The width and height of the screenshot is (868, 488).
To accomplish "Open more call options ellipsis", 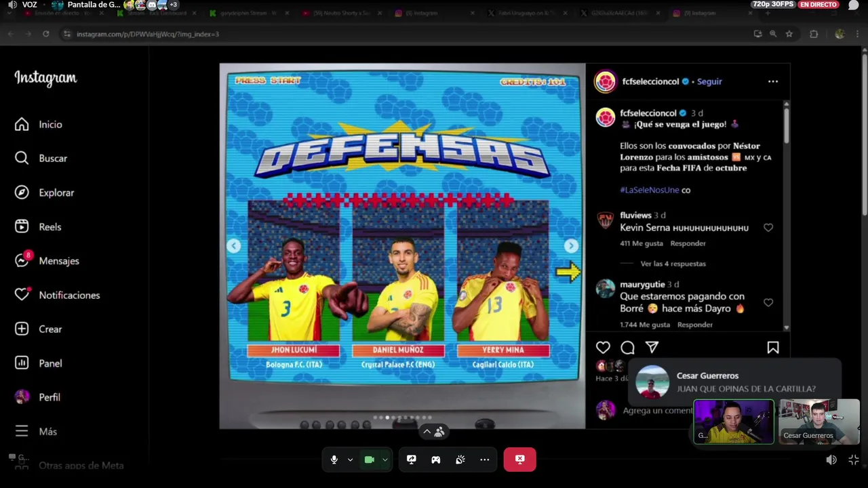I will pos(484,460).
